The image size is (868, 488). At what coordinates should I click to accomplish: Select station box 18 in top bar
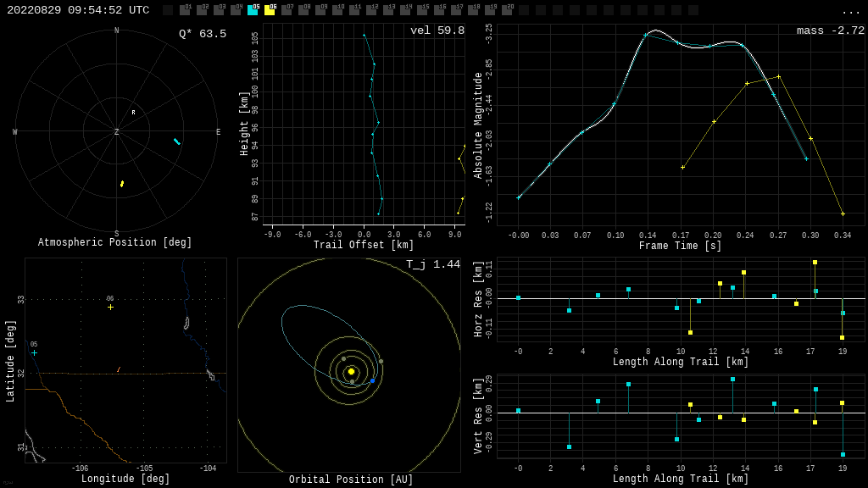[473, 10]
